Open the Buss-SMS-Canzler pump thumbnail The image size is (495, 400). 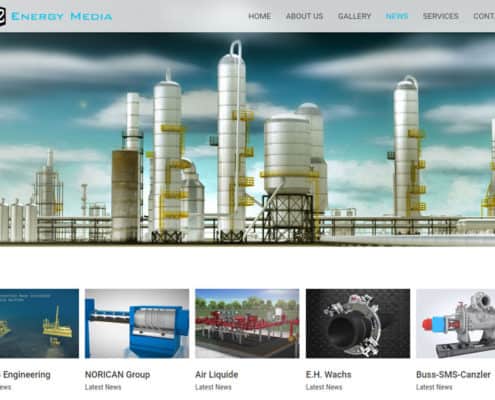coord(455,323)
